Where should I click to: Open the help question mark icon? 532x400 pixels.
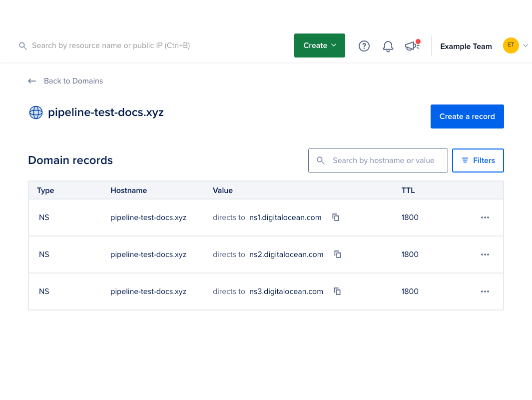tap(364, 46)
